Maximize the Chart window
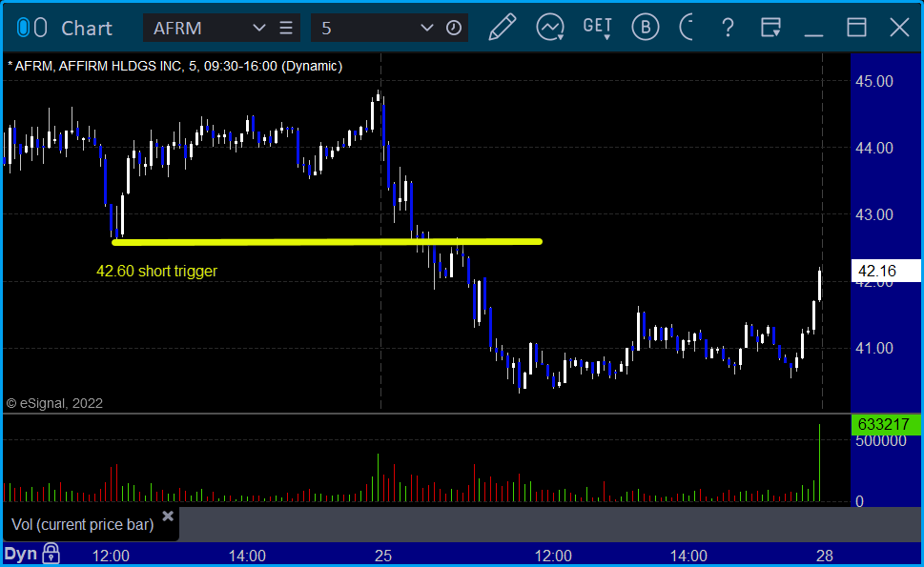 857,28
